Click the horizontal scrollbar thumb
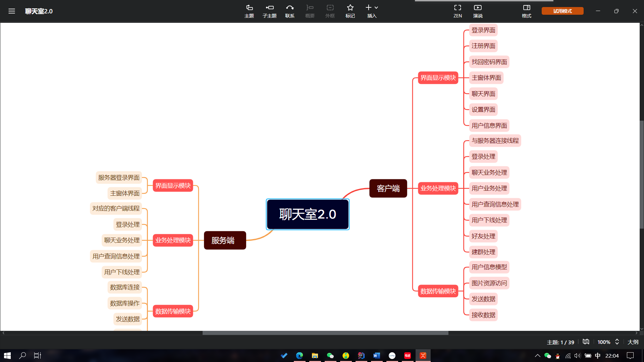This screenshot has height=362, width=644. point(325,333)
